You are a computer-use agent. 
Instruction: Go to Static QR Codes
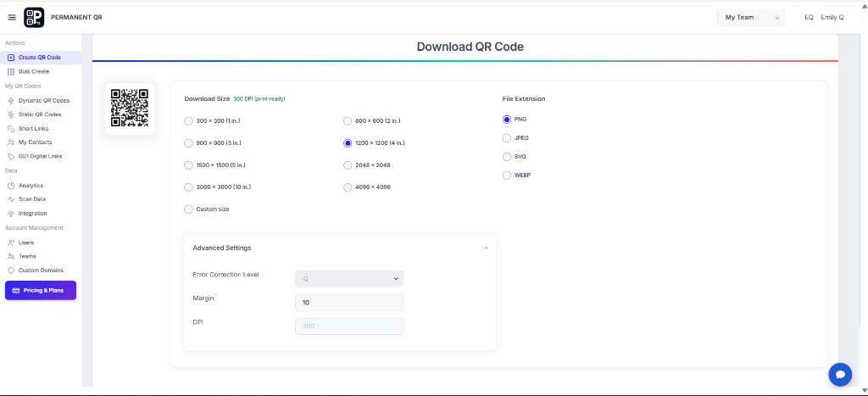pos(41,114)
